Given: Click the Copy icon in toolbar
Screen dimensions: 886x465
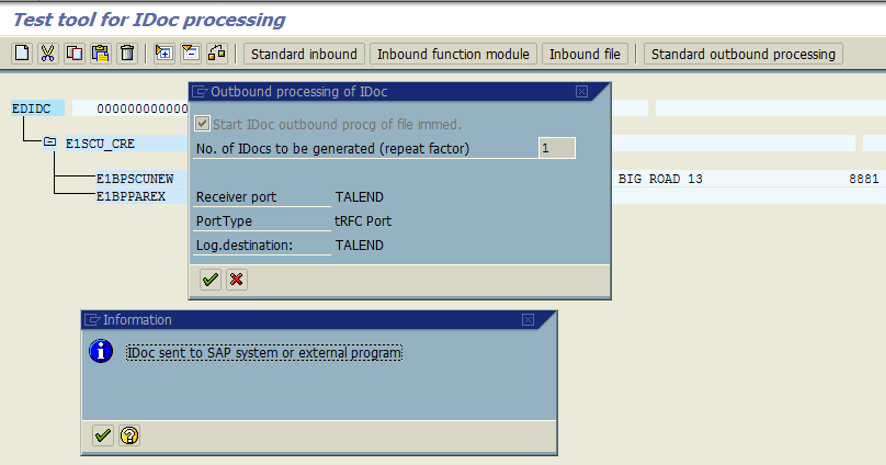Looking at the screenshot, I should point(73,54).
